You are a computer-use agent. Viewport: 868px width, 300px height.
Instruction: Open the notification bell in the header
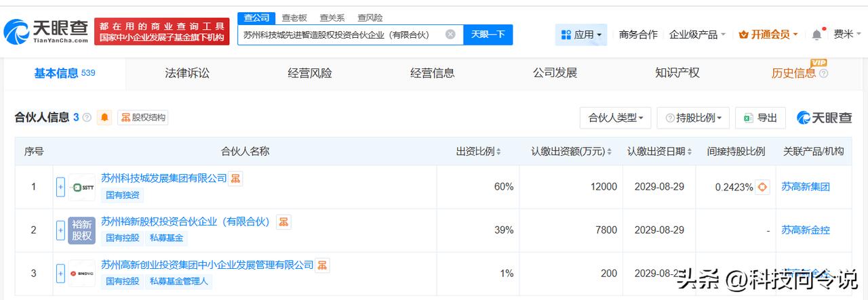(816, 34)
